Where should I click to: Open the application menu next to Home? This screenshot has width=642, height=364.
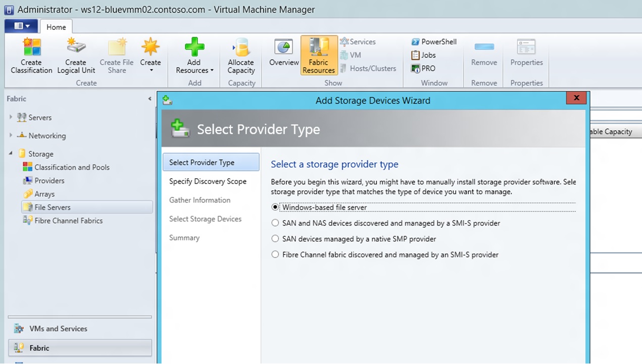[x=21, y=26]
